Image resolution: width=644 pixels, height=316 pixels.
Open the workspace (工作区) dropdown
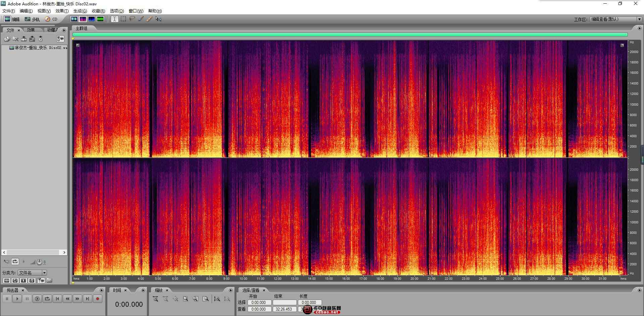coord(616,19)
